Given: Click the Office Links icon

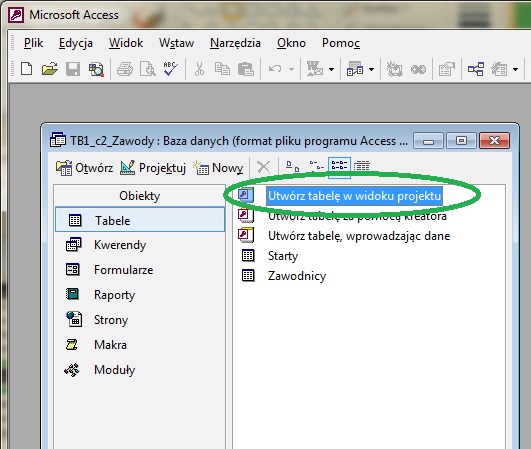Looking at the screenshot, I should pyautogui.click(x=315, y=69).
